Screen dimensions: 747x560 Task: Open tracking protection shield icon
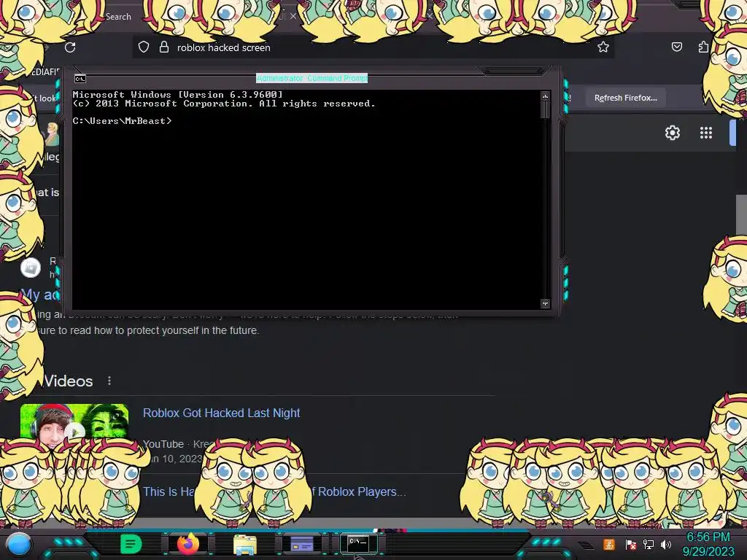tap(144, 47)
